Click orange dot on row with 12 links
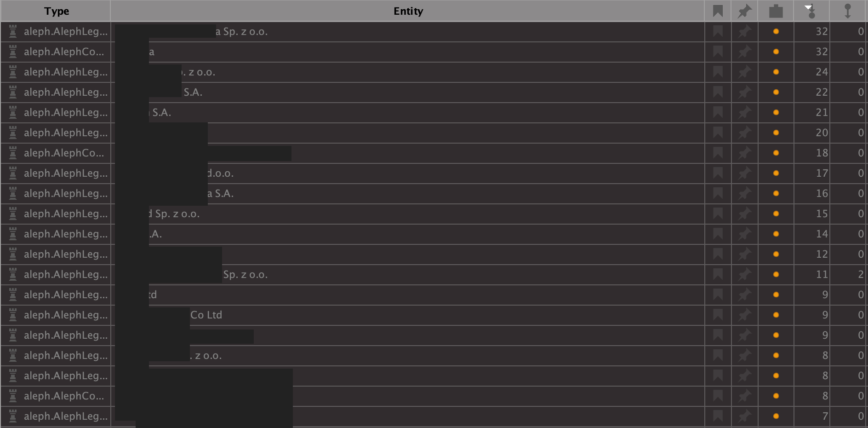Viewport: 868px width, 428px height. point(776,254)
